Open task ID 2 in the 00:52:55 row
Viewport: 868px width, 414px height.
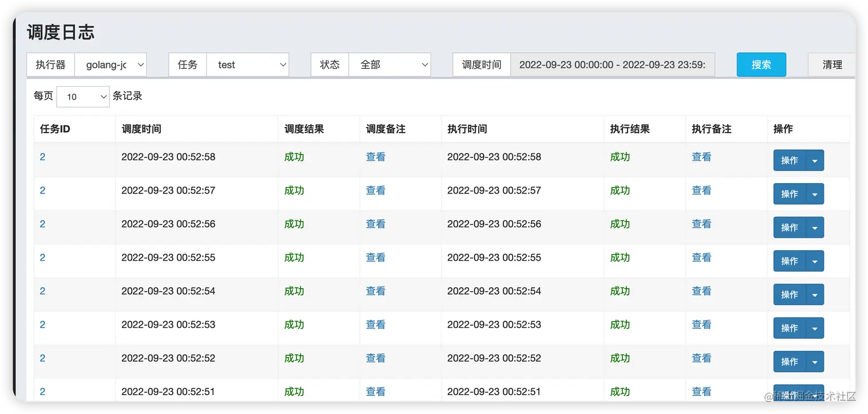coord(42,258)
